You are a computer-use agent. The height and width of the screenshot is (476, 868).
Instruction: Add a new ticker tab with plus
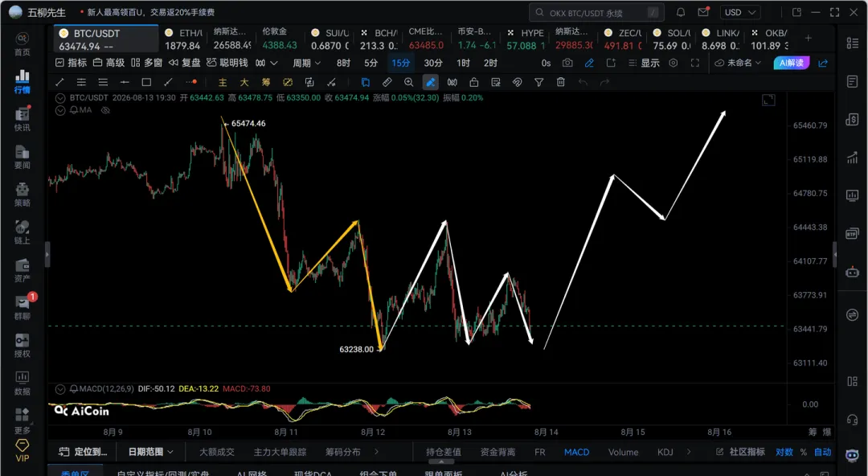click(809, 39)
